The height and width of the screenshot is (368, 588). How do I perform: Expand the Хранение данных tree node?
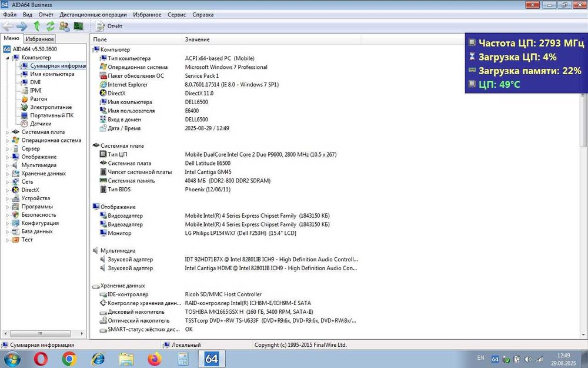8,174
